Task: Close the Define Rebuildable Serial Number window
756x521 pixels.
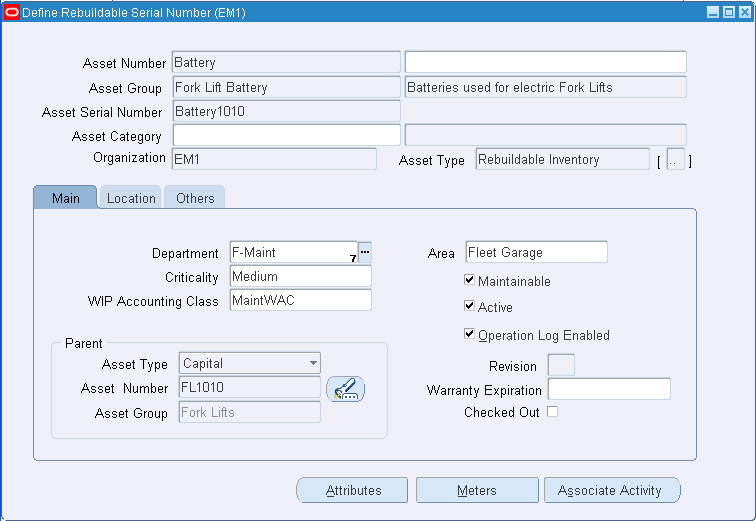Action: coord(745,12)
